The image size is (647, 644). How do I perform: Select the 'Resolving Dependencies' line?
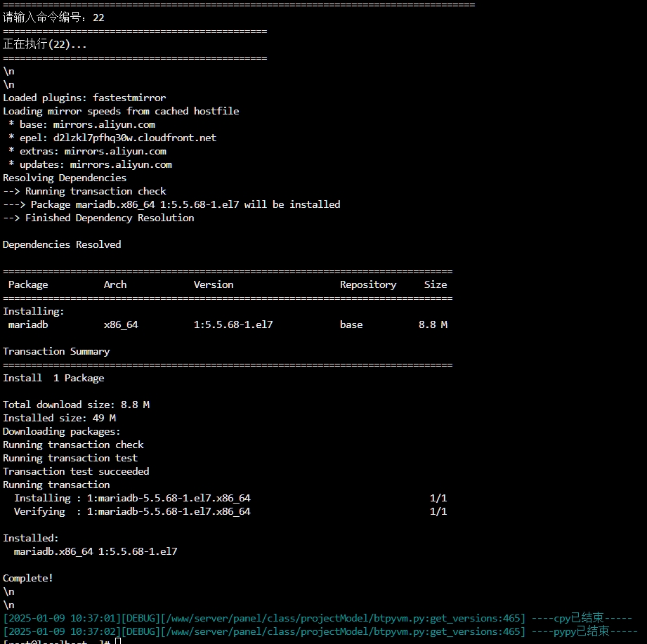click(x=65, y=178)
